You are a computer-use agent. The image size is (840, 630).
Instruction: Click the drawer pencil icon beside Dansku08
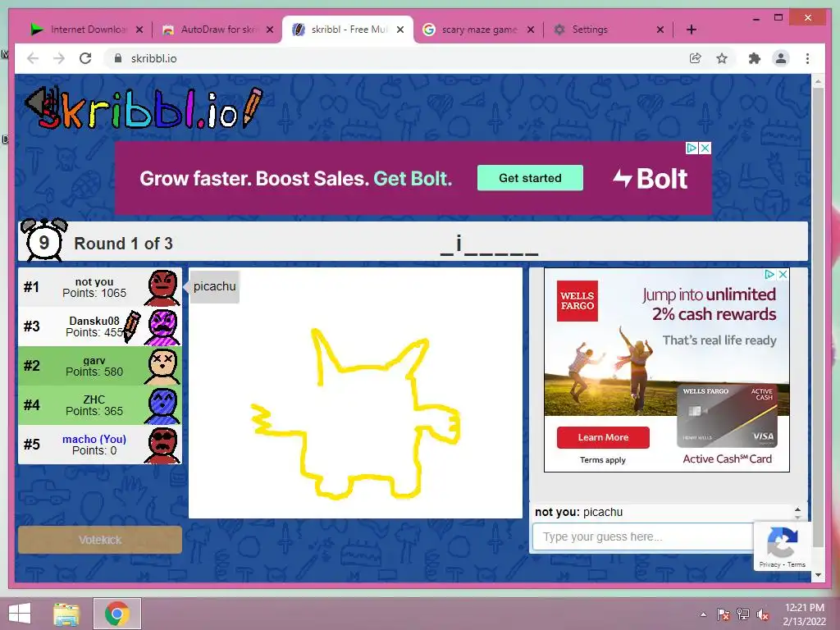point(131,326)
